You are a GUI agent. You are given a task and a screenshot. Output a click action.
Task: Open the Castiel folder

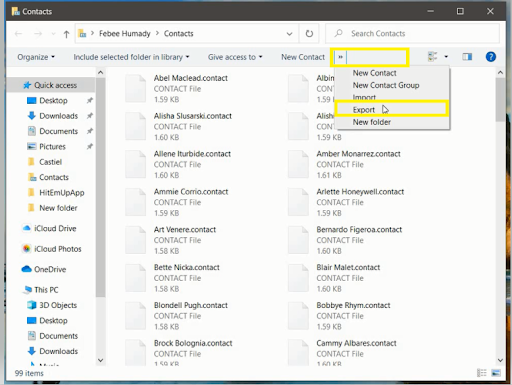tap(50, 162)
